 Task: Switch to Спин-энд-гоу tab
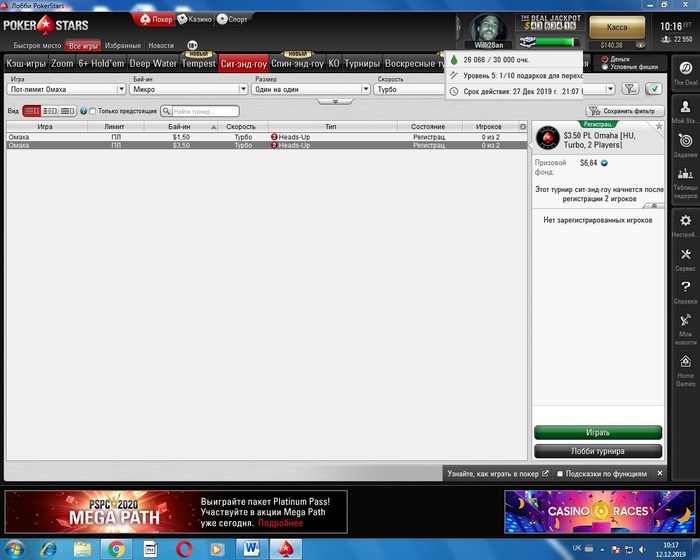pos(297,64)
